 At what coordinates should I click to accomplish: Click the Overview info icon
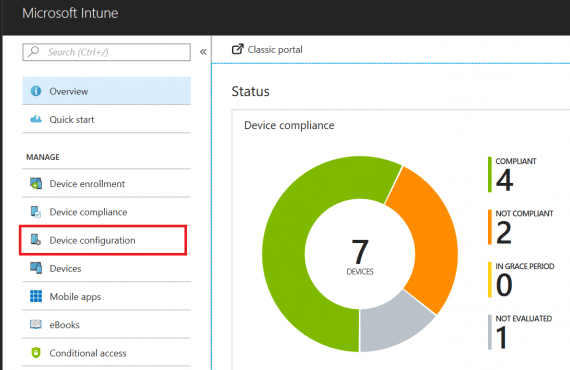point(36,91)
